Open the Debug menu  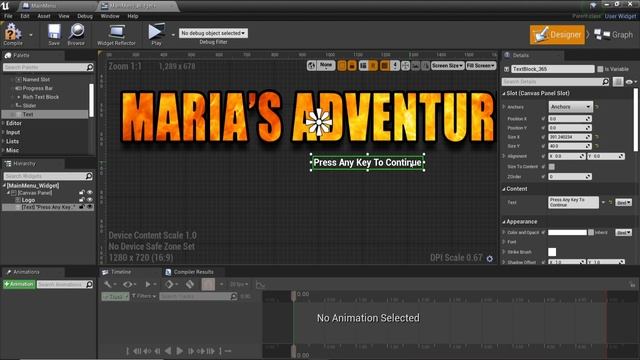(85, 16)
